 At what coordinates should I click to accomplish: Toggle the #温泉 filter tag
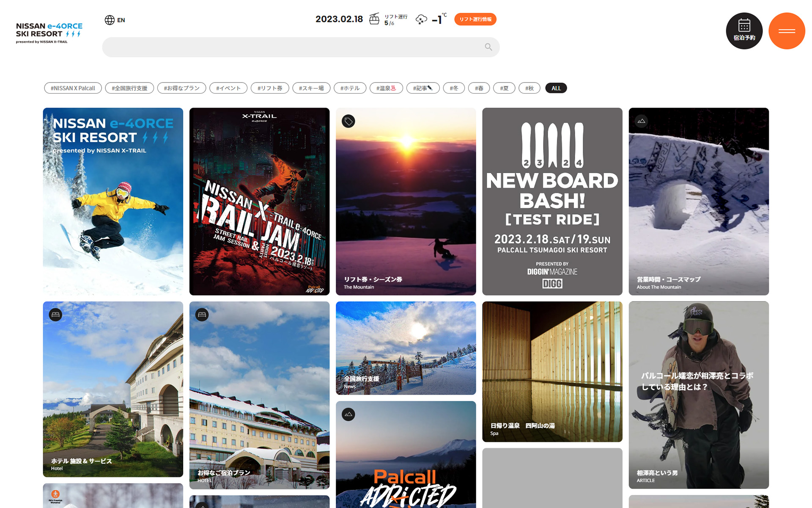pos(386,88)
